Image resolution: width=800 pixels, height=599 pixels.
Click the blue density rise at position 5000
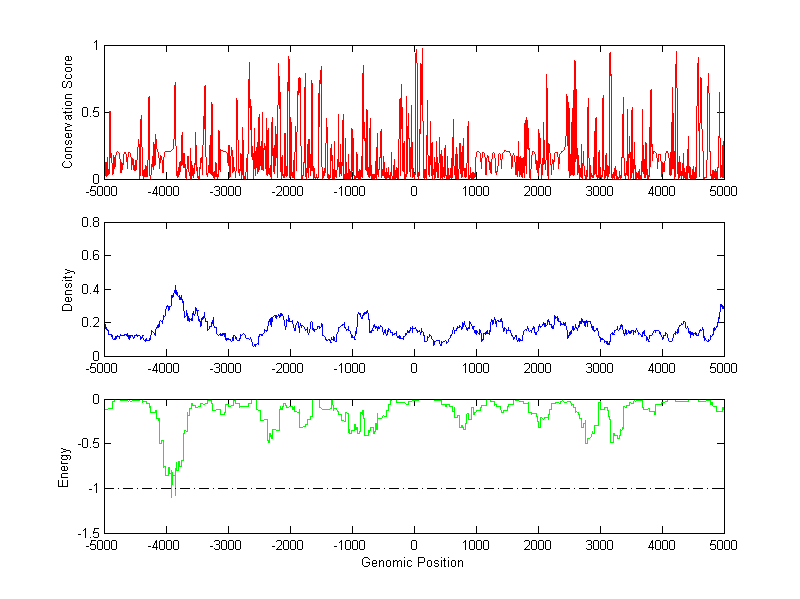click(x=721, y=306)
